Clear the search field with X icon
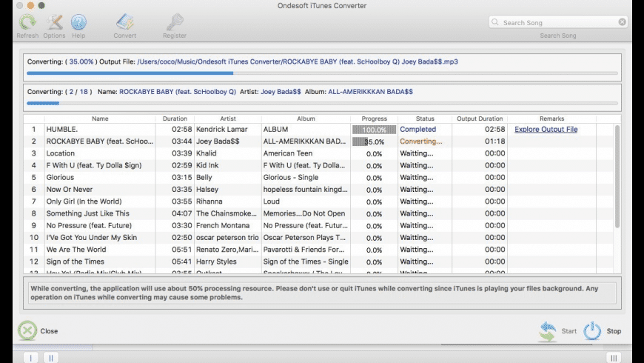The height and width of the screenshot is (363, 644). click(623, 22)
